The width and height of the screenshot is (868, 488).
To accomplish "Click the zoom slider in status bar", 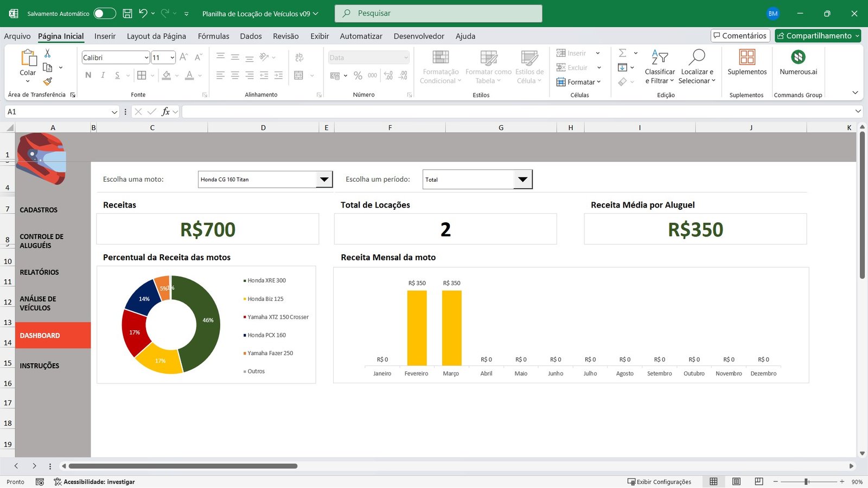I will (x=807, y=481).
